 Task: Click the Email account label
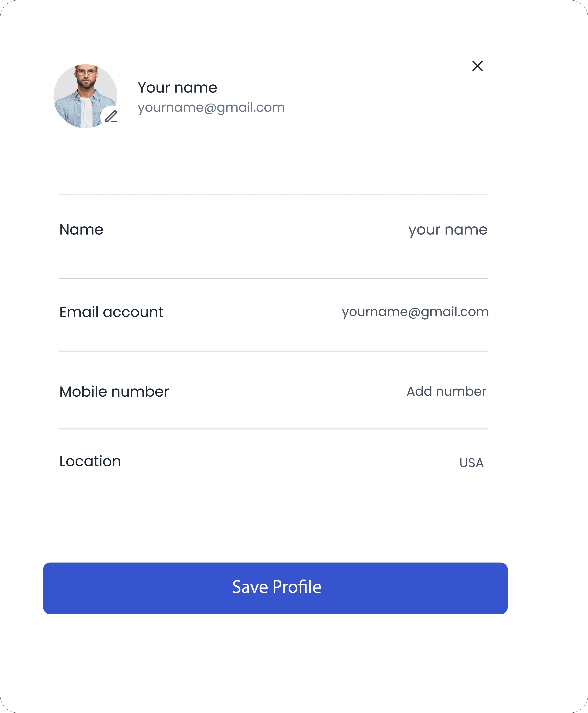(x=111, y=312)
